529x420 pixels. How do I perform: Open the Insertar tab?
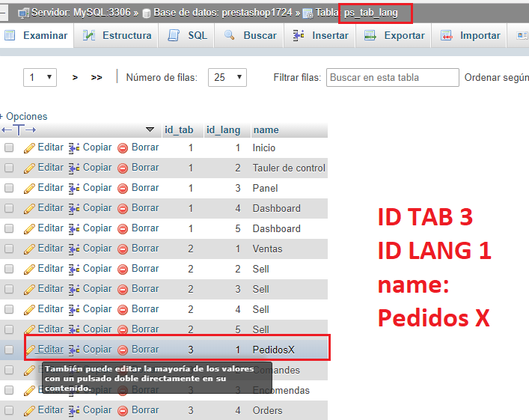(x=320, y=35)
